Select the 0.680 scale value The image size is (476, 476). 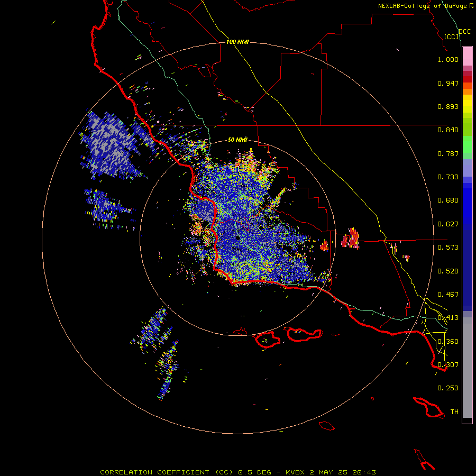(448, 200)
